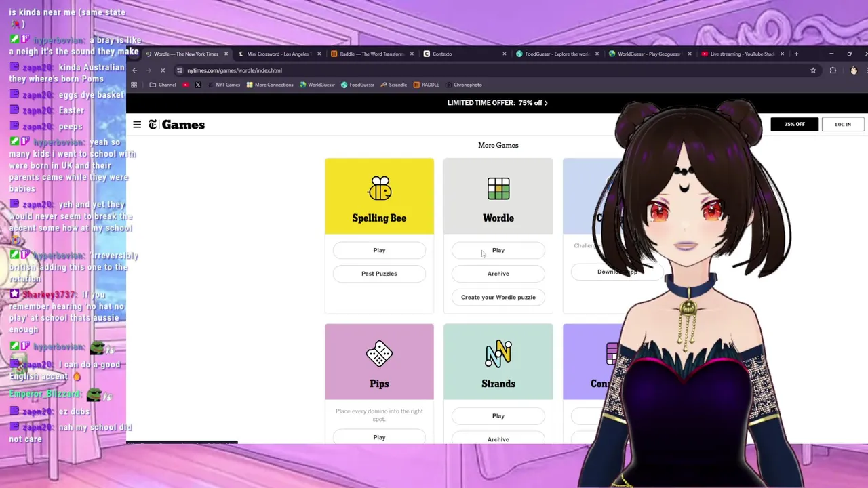Click chat username Emperor_Blizzard
Screen dimensions: 868x488
tap(45, 394)
